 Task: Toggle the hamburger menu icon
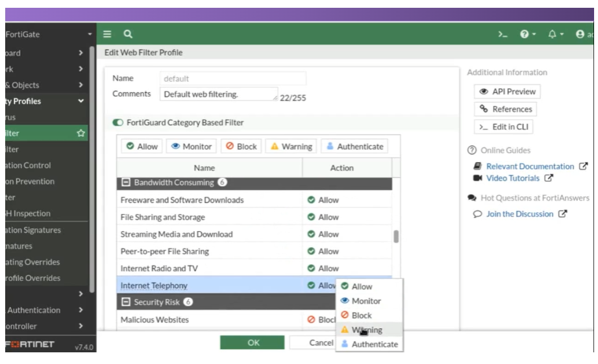107,34
